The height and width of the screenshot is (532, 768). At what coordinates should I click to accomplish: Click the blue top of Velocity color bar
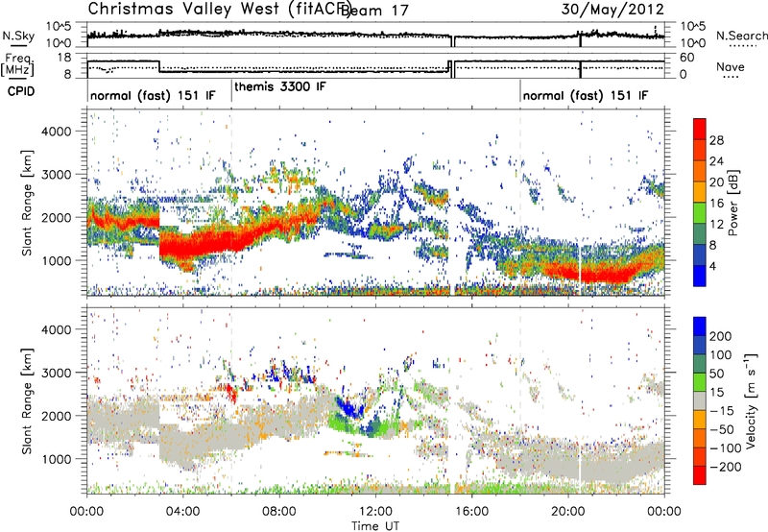700,326
